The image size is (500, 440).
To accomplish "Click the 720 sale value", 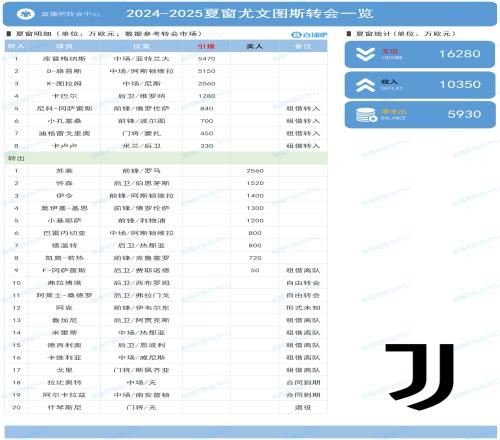I will (x=255, y=258).
